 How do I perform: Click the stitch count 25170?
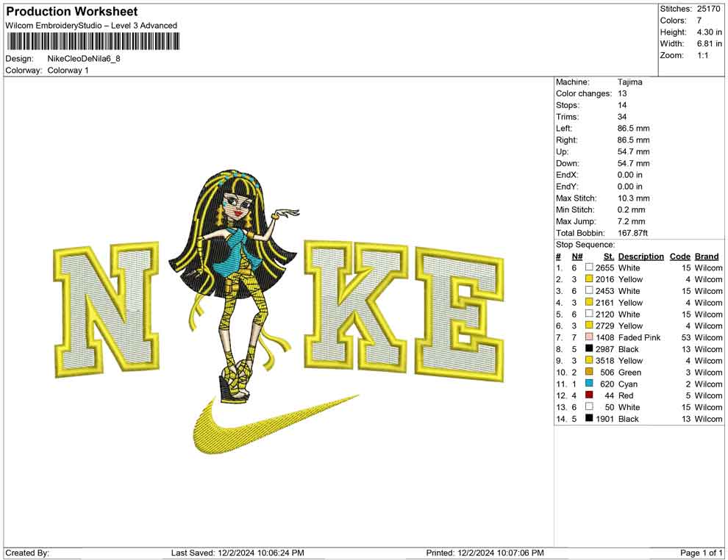[708, 9]
